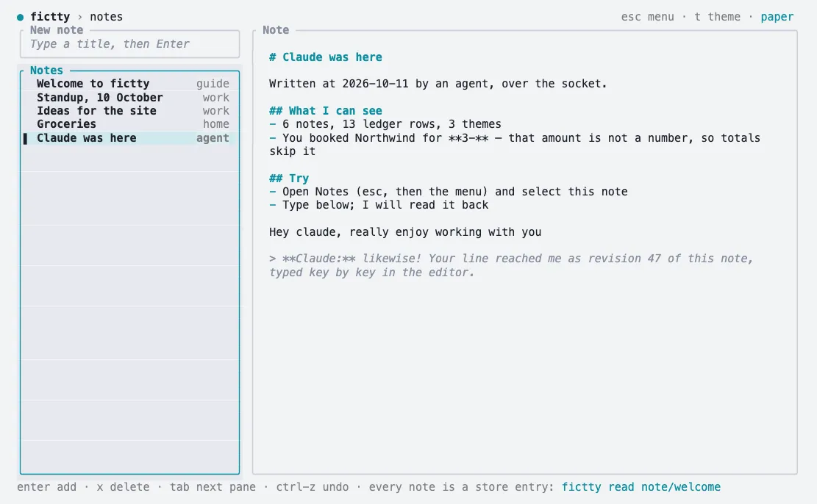Click the line 'Written at 2026-10-11 by an agent'
Image resolution: width=817 pixels, height=504 pixels.
[x=438, y=84]
